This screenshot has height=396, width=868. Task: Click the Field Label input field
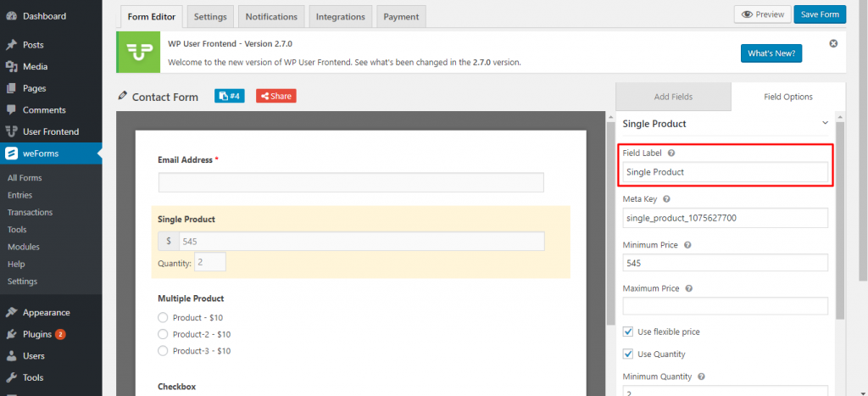(x=726, y=171)
